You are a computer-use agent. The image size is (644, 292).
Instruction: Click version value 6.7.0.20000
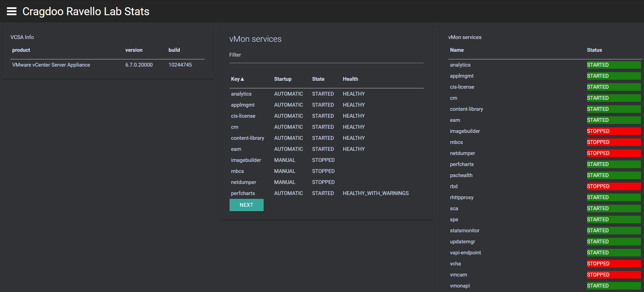pos(139,65)
